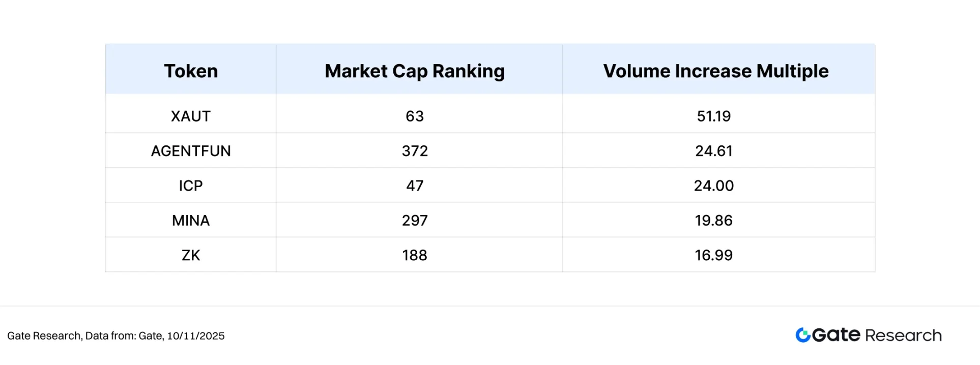This screenshot has height=365, width=980.
Task: Select the XAUT token cell
Action: point(191,116)
